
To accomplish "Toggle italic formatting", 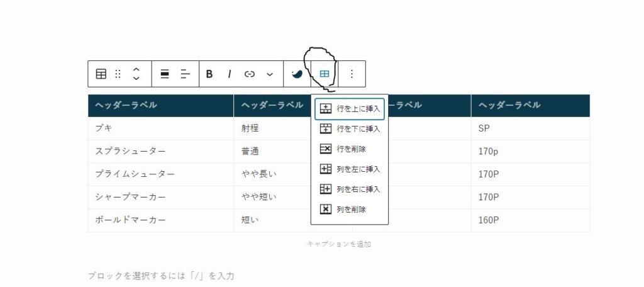I will pos(230,74).
